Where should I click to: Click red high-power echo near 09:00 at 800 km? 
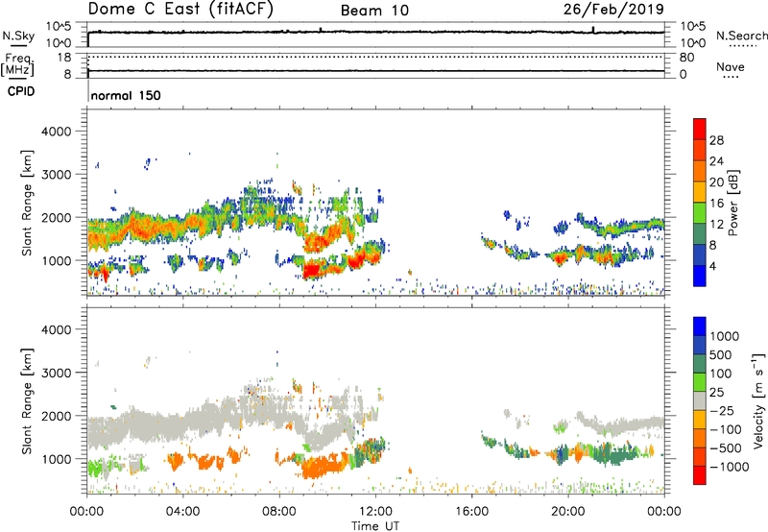pos(311,270)
